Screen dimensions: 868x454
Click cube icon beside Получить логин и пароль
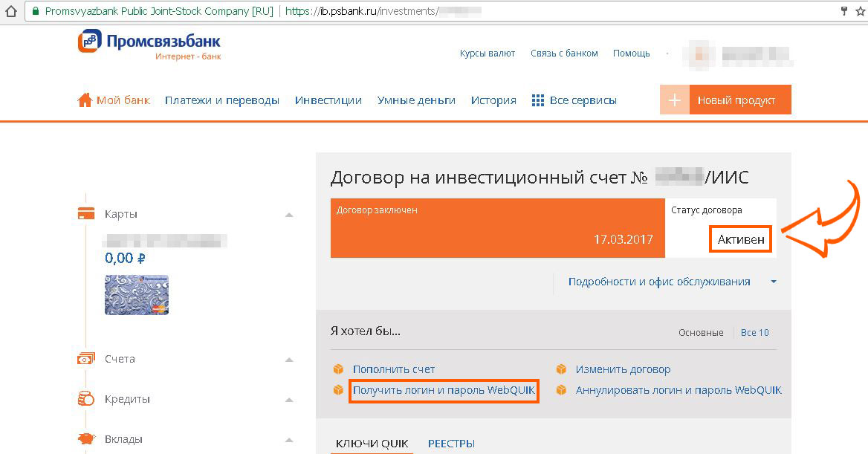(338, 390)
